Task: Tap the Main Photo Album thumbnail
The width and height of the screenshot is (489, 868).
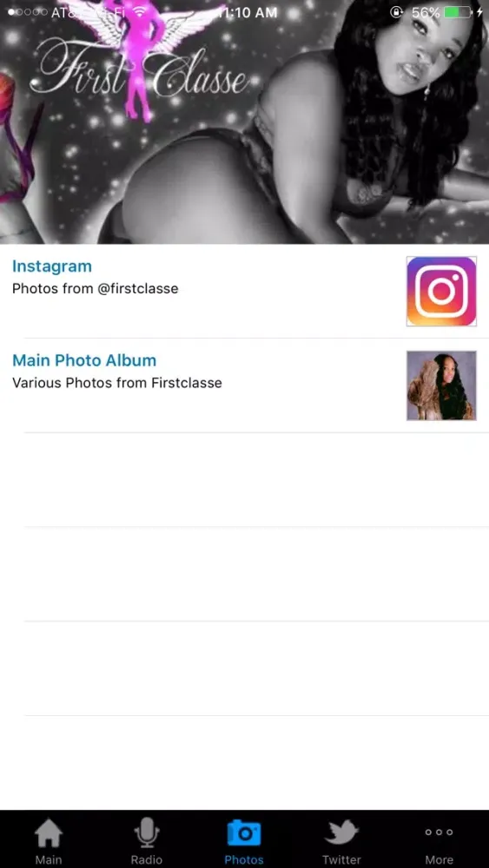Action: click(x=441, y=385)
